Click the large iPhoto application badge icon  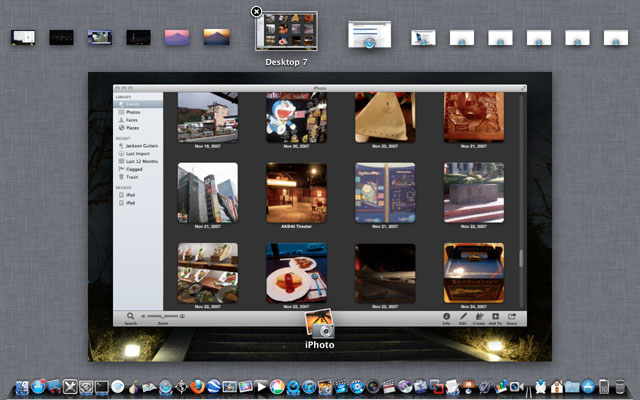pos(320,323)
